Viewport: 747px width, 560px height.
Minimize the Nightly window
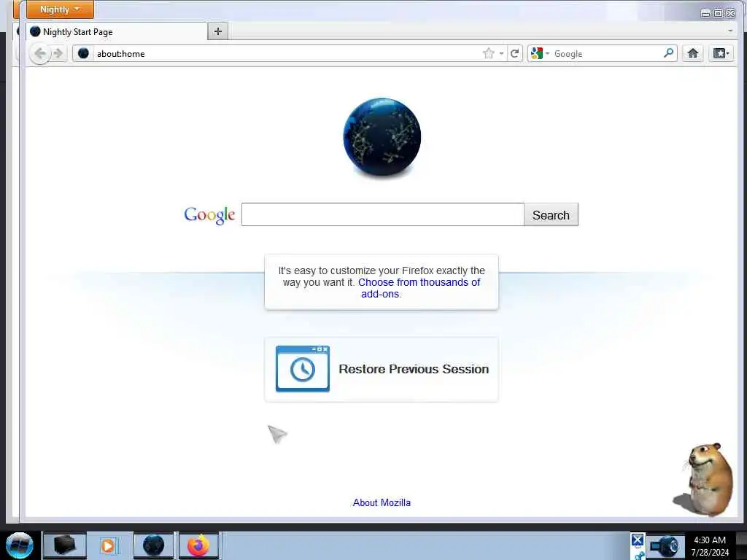click(705, 13)
